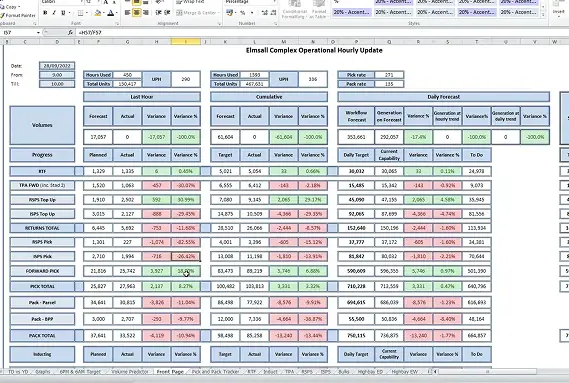Select the Pick rate value 271
Image resolution: width=569 pixels, height=383 pixels.
point(389,75)
